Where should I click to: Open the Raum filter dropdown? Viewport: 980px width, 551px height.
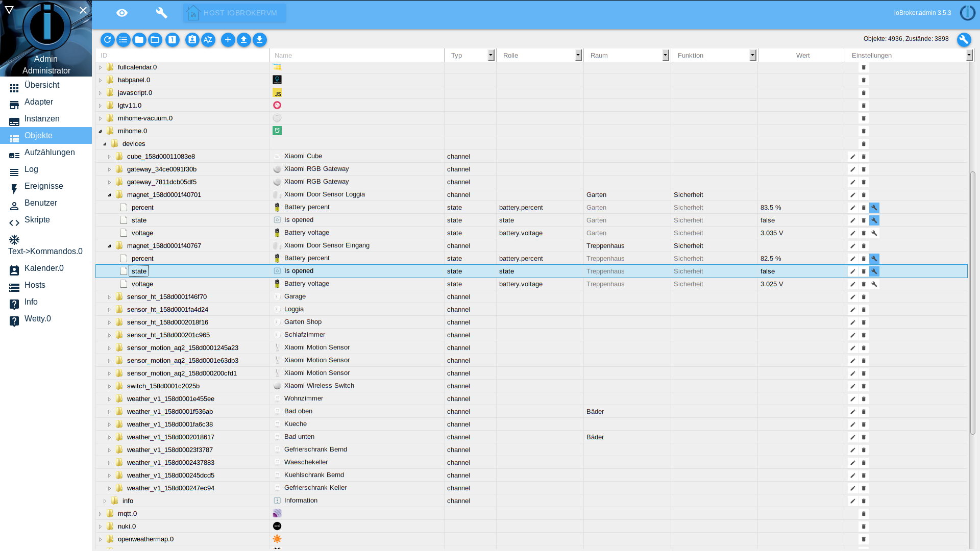coord(665,55)
